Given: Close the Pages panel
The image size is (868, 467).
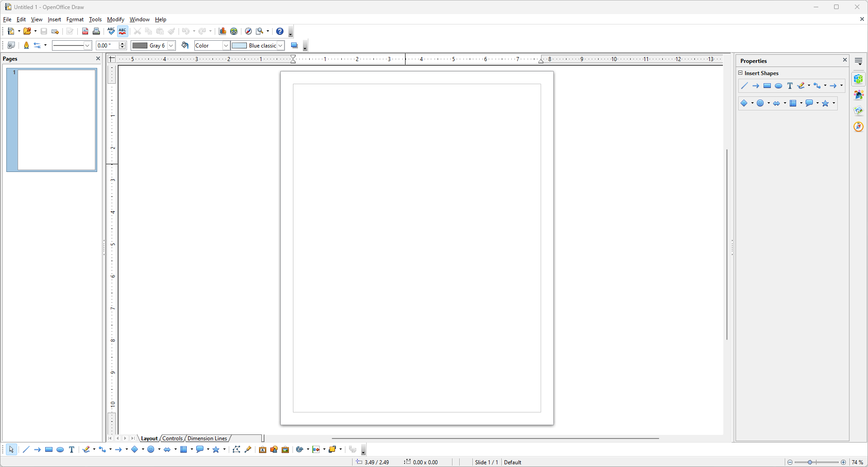Looking at the screenshot, I should pos(98,58).
